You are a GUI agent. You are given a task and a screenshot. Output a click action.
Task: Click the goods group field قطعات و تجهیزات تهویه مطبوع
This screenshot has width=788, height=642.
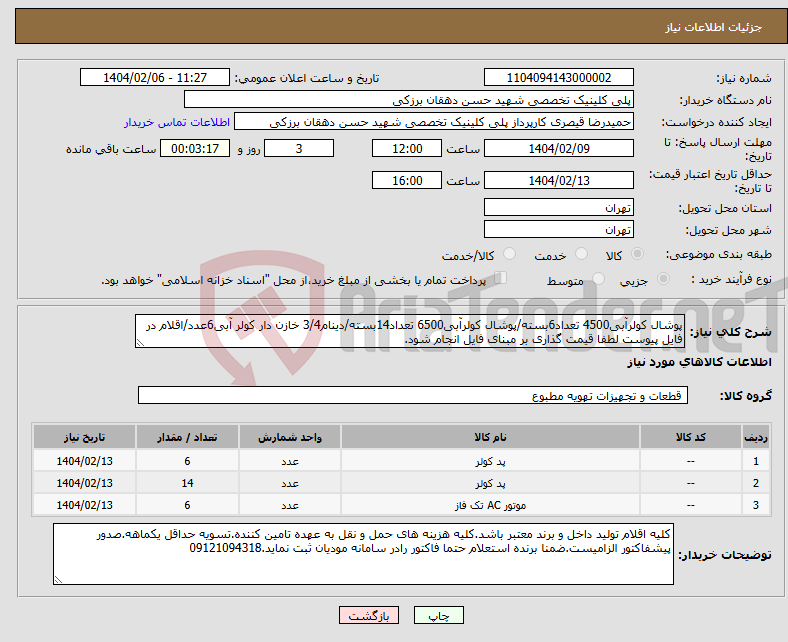[413, 395]
